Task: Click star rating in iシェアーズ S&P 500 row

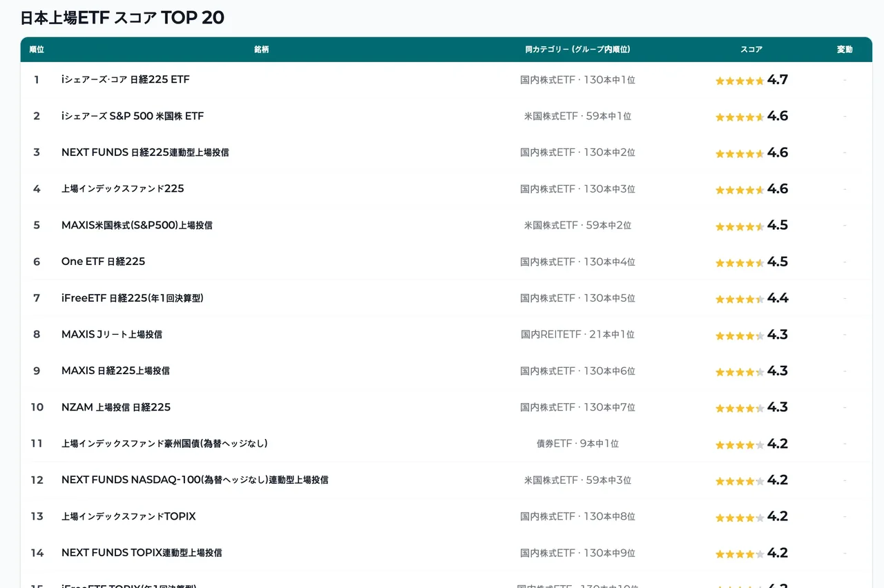Action: 740,117
